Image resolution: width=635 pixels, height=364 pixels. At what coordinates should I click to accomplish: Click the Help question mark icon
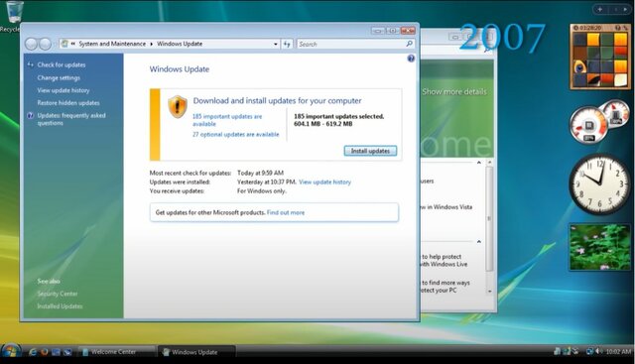pyautogui.click(x=411, y=59)
